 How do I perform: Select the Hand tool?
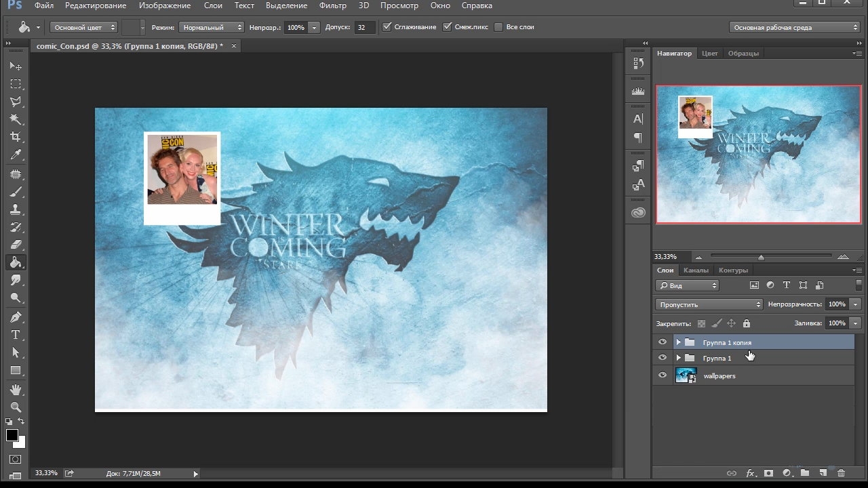point(16,390)
